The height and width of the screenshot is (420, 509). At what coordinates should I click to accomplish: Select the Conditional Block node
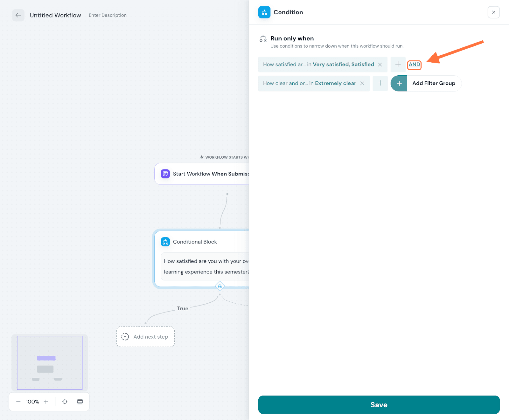[195, 242]
